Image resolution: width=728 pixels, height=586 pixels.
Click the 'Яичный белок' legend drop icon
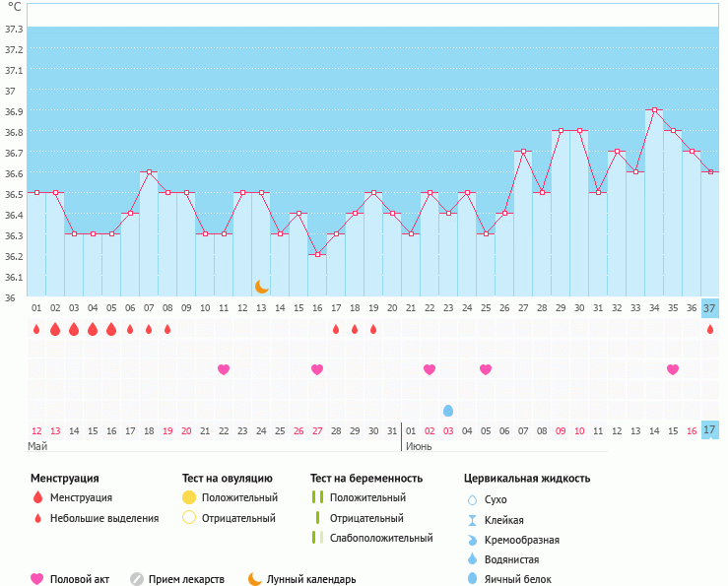472,579
